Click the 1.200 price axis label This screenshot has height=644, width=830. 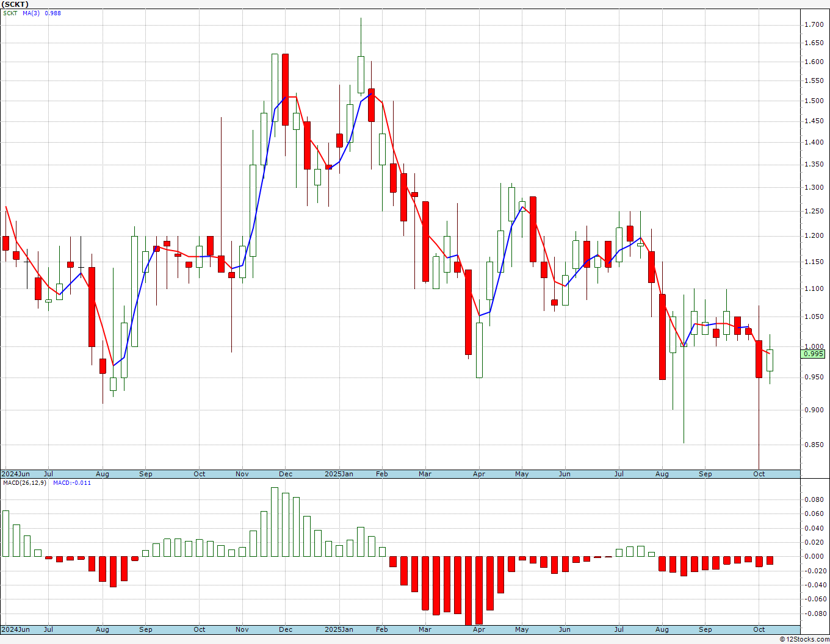click(x=814, y=236)
